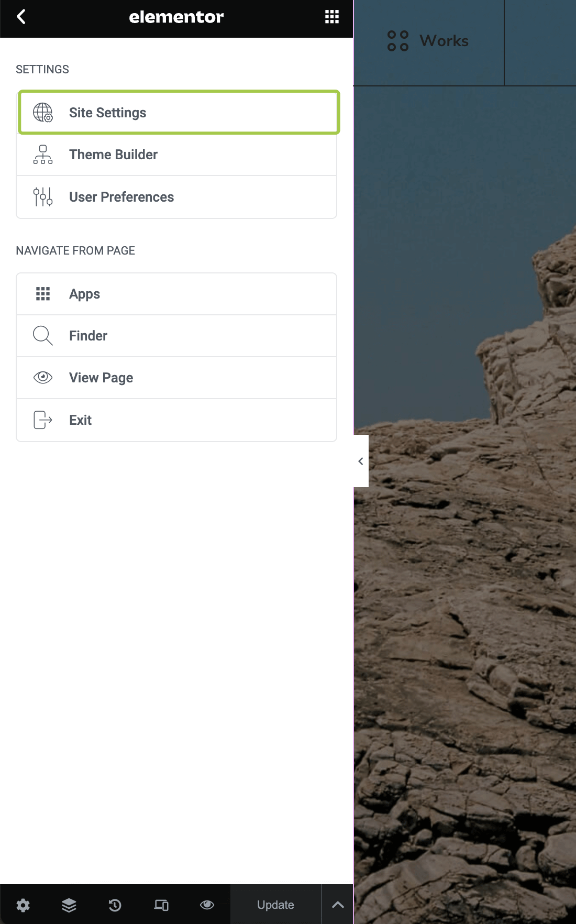
Task: Open User Preferences
Action: [176, 197]
